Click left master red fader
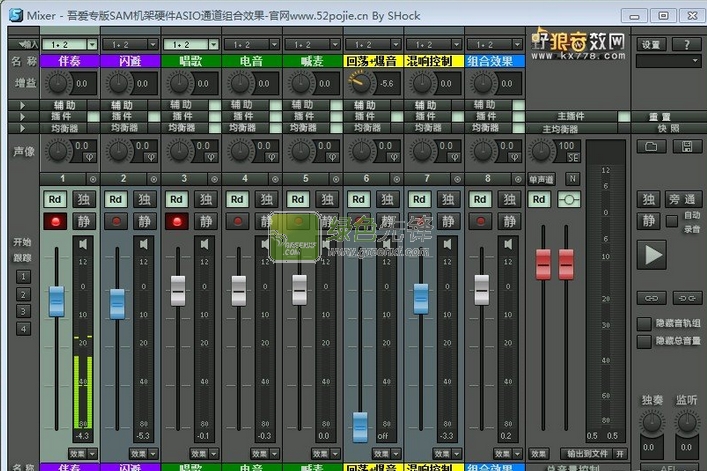This screenshot has height=471, width=707. point(543,264)
